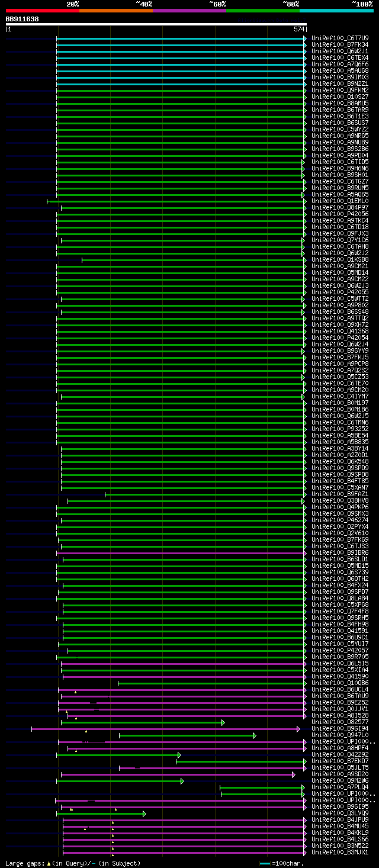
Task: Select the UniRef100_C6TID5 label
Action: [340, 162]
